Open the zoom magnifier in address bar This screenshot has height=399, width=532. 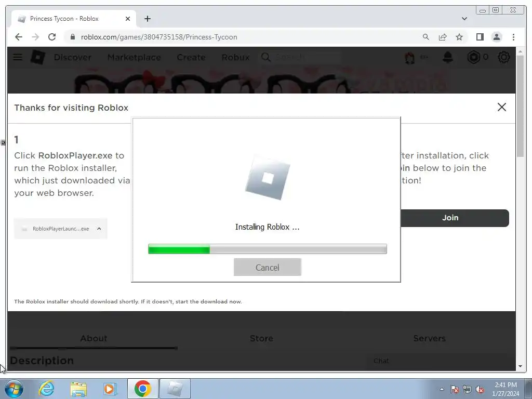(426, 37)
